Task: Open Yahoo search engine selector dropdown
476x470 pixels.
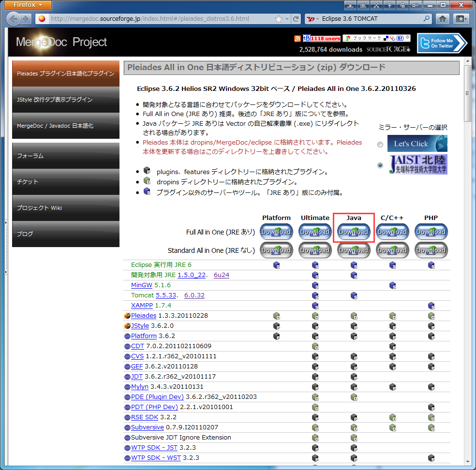Action: coord(312,19)
